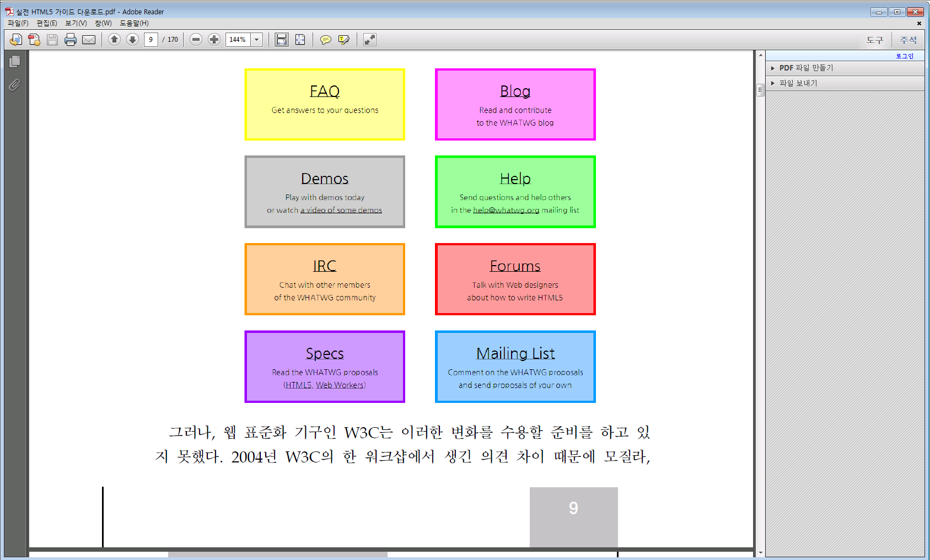The image size is (930, 560).
Task: Open the HTML5 spec link
Action: pos(298,385)
